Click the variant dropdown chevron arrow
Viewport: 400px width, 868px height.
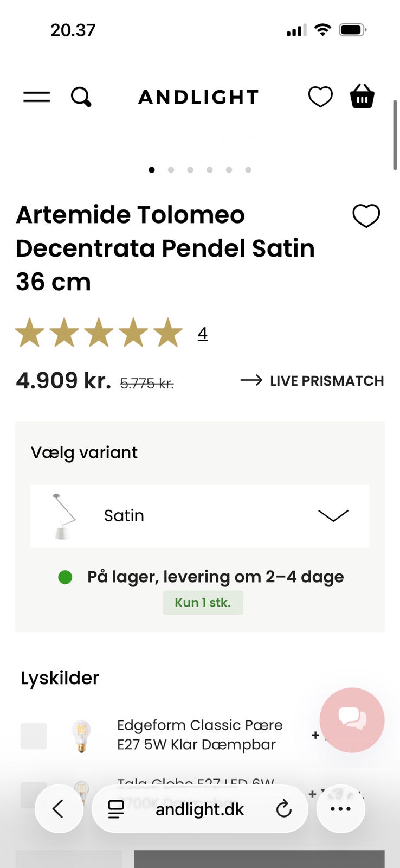pos(333,515)
